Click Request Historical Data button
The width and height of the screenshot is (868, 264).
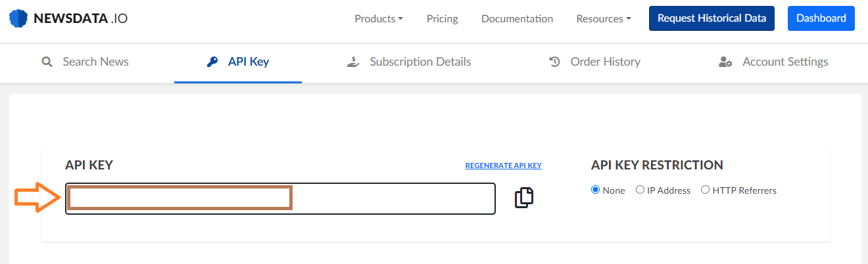click(x=711, y=18)
